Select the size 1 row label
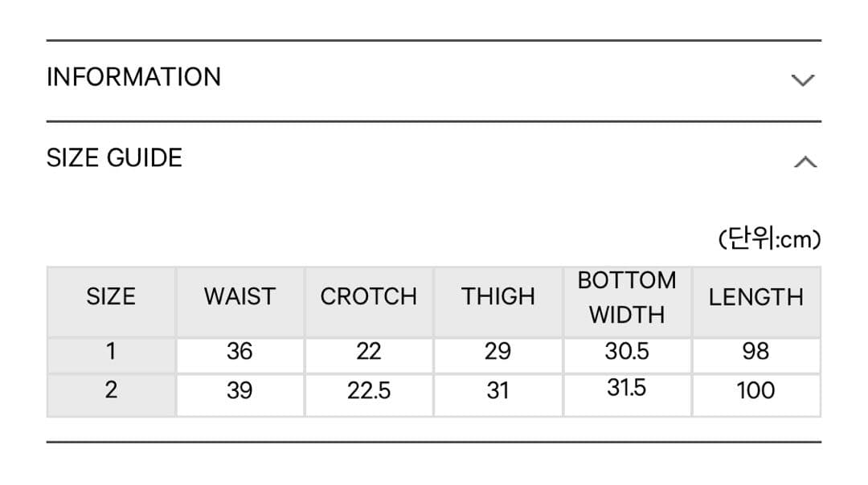The image size is (868, 485). point(111,352)
